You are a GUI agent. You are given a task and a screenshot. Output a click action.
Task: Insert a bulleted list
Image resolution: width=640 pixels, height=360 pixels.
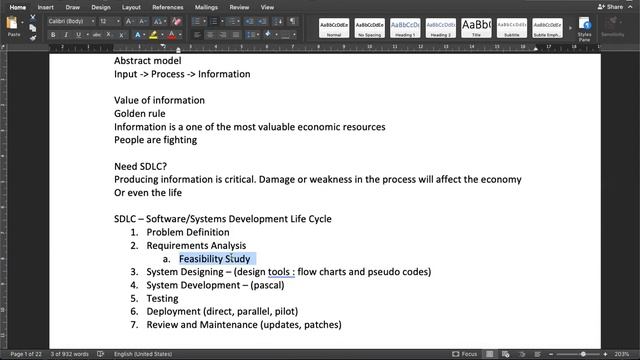[196, 21]
